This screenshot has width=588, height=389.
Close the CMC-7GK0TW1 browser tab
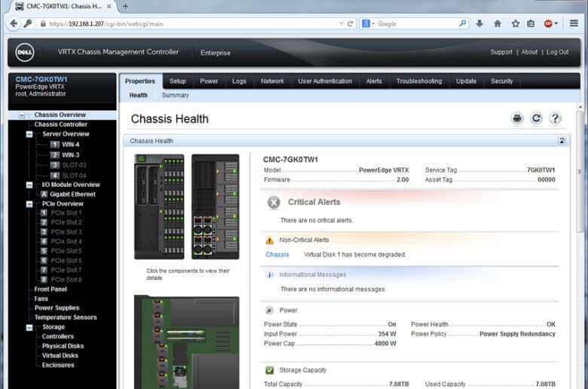click(109, 6)
